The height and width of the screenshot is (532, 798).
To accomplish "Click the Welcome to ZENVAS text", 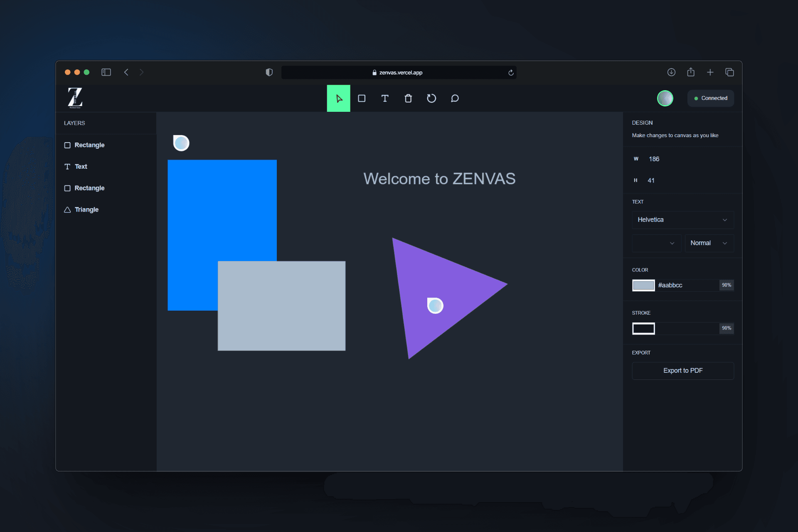I will 439,179.
